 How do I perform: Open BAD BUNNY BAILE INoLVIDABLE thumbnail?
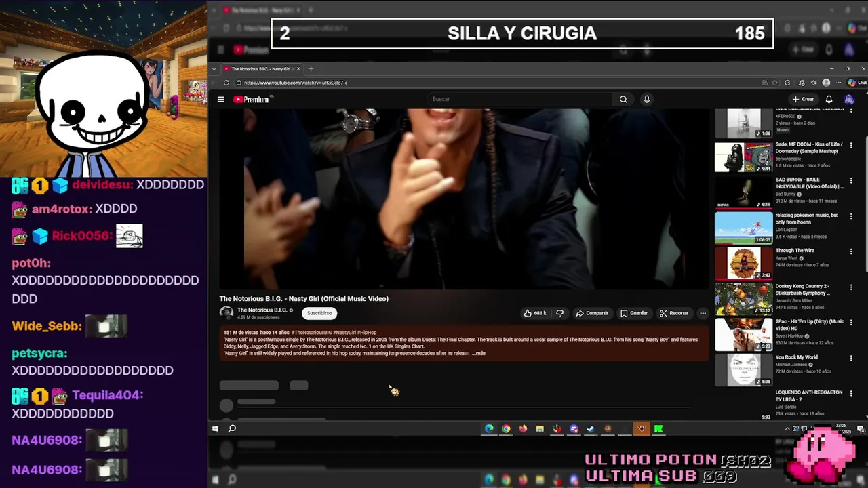pos(743,192)
